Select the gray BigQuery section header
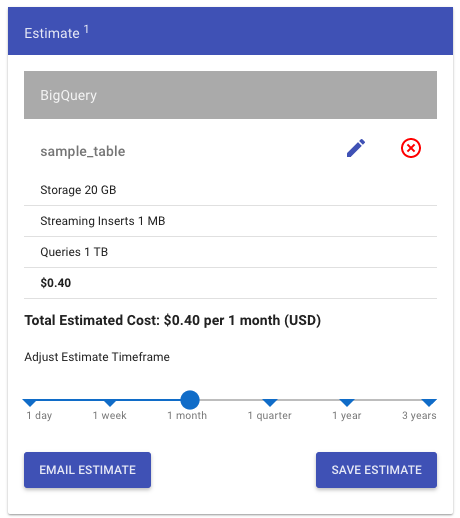Image resolution: width=460 pixels, height=518 pixels. click(230, 95)
